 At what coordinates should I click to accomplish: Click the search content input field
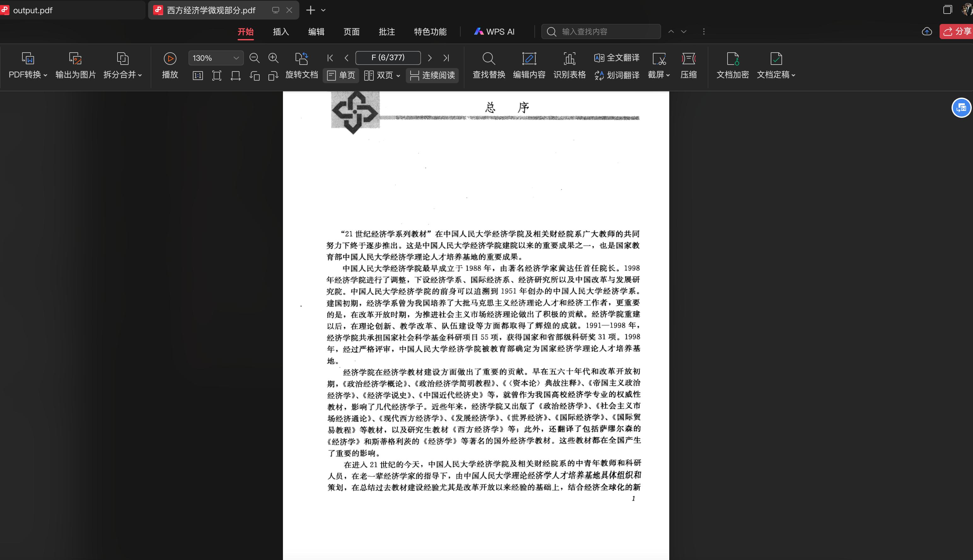click(x=608, y=31)
